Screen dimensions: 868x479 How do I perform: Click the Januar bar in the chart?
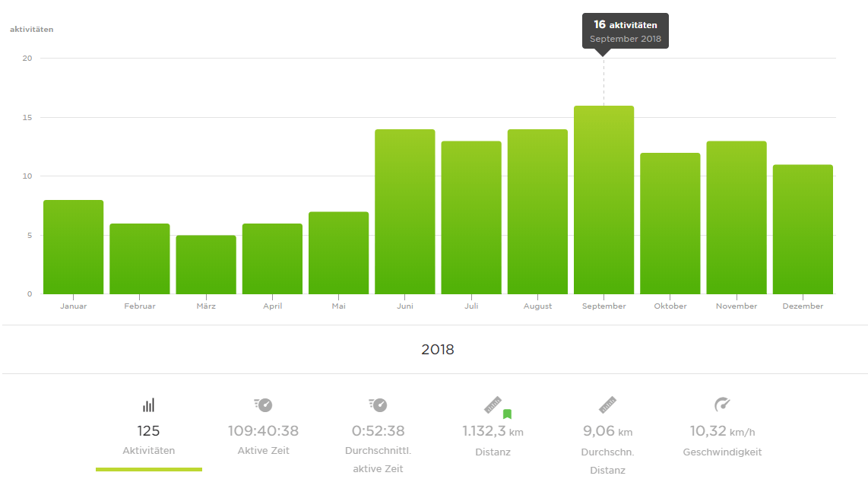point(73,248)
